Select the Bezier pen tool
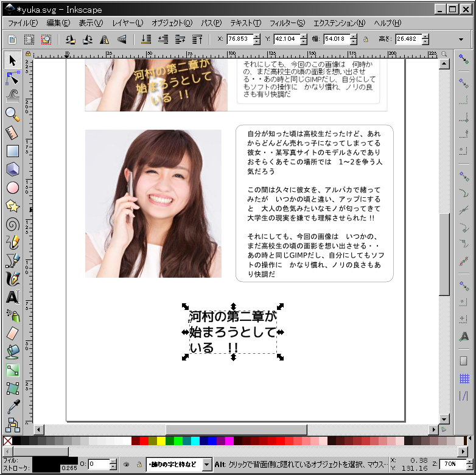Image resolution: width=476 pixels, height=475 pixels. 12,261
